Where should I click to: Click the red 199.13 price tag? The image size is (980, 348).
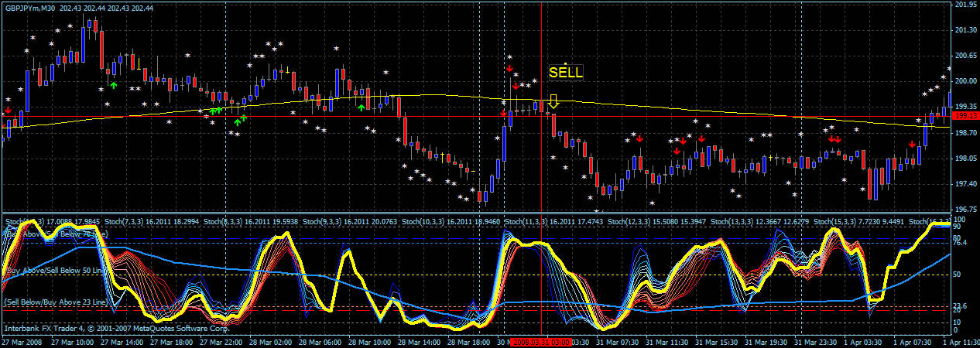coord(965,116)
